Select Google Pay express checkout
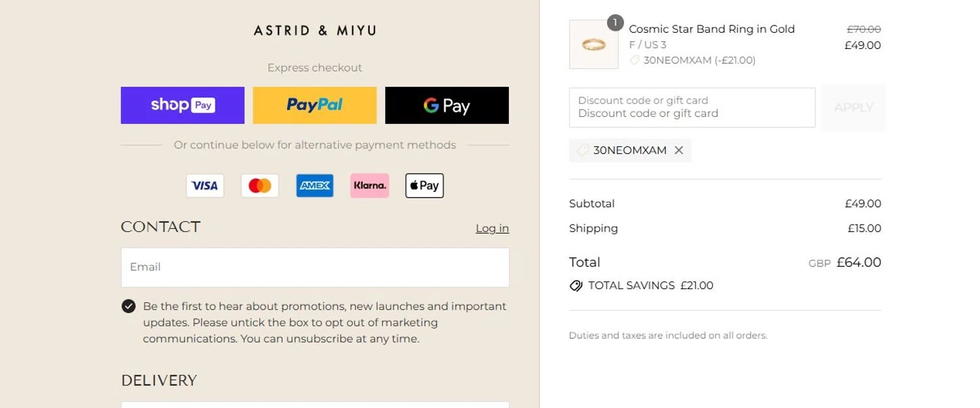This screenshot has width=980, height=408. 447,105
